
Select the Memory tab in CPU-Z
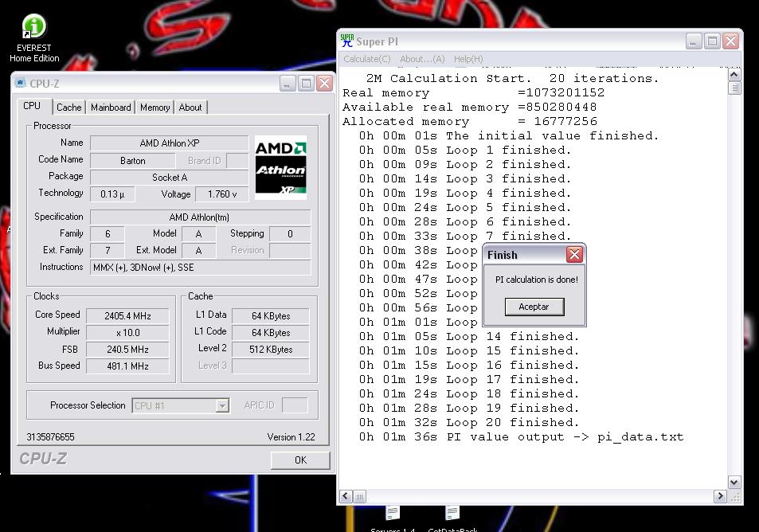tap(155, 108)
